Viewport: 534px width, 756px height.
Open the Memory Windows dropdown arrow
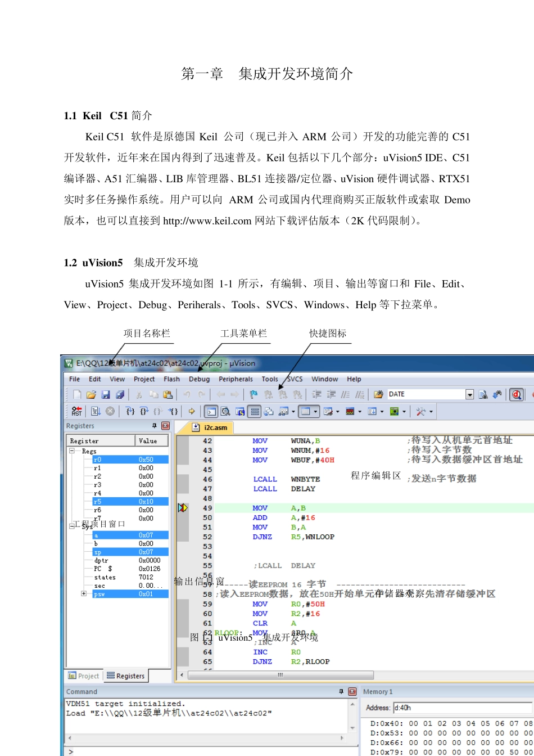click(316, 412)
